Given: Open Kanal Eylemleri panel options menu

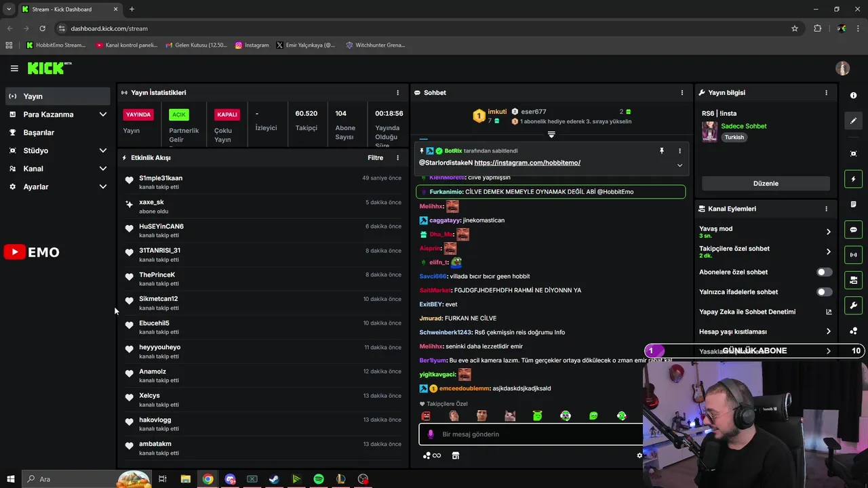Looking at the screenshot, I should 826,209.
